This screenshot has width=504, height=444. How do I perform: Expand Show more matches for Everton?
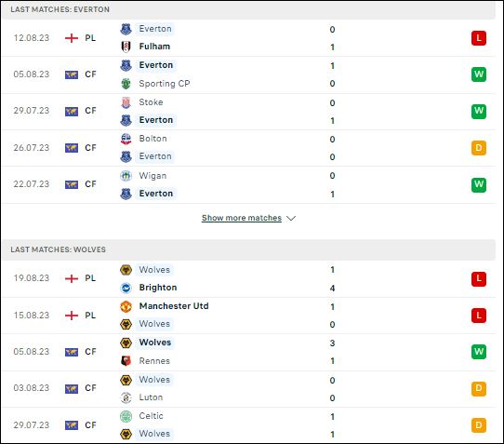(242, 218)
